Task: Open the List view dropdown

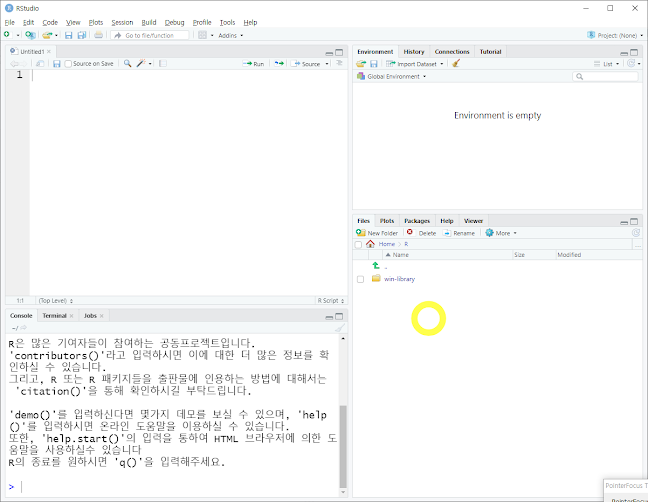Action: (x=607, y=64)
